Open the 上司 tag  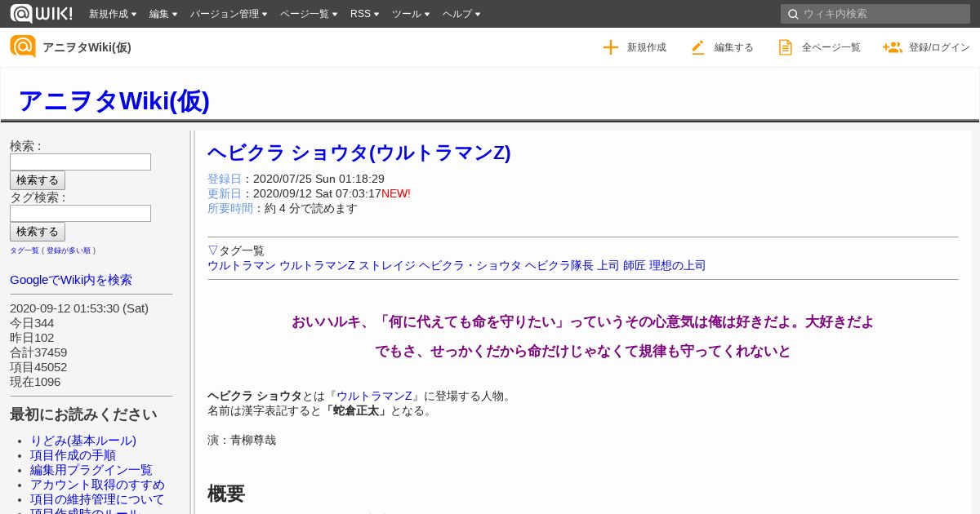608,265
